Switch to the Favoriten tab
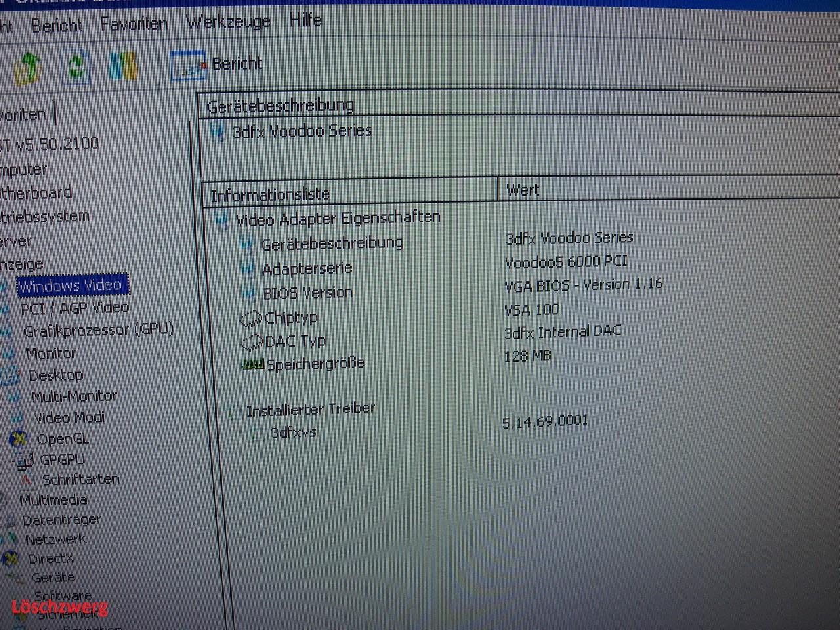840x630 pixels. coord(24,115)
